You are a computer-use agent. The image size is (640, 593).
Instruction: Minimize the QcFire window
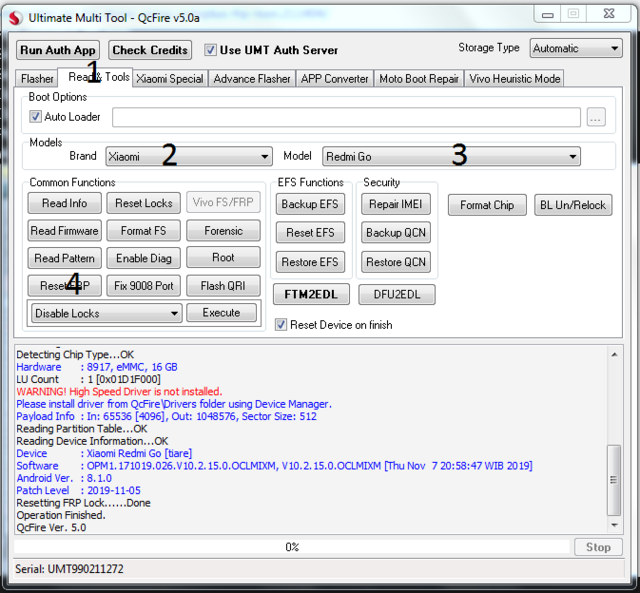[547, 15]
